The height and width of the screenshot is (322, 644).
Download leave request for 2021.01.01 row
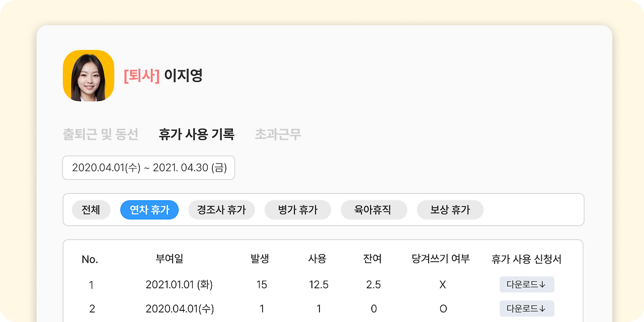(527, 284)
